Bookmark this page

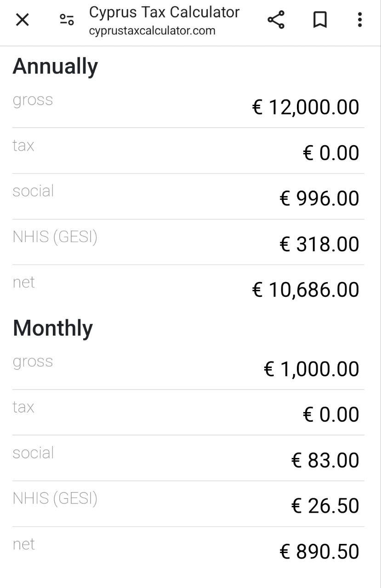[320, 20]
